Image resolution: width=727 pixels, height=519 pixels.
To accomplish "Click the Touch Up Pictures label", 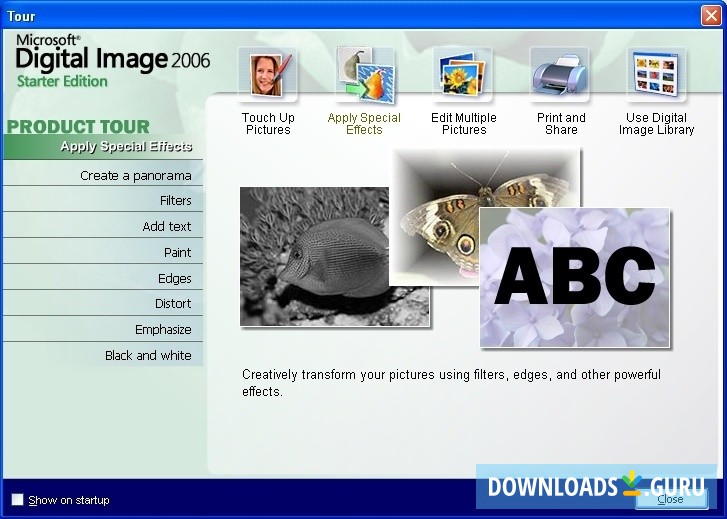I will pyautogui.click(x=268, y=124).
